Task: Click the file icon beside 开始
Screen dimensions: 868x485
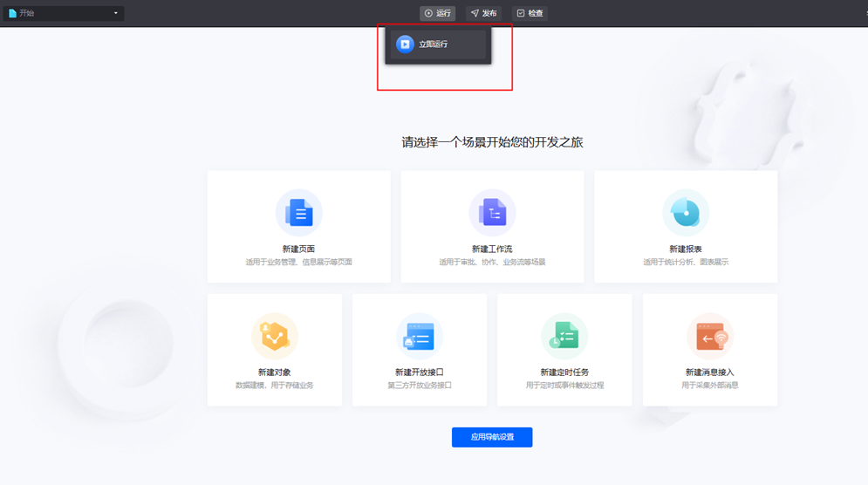Action: click(x=12, y=13)
